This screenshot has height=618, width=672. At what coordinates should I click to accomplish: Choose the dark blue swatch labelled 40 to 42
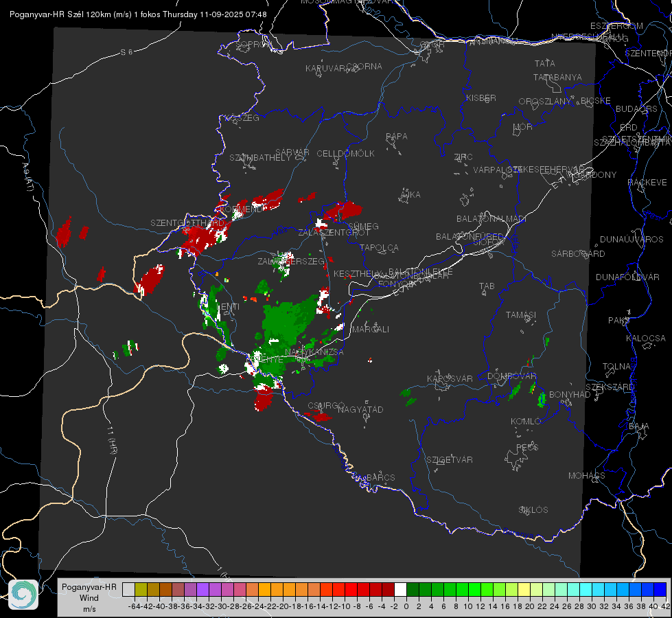point(660,589)
